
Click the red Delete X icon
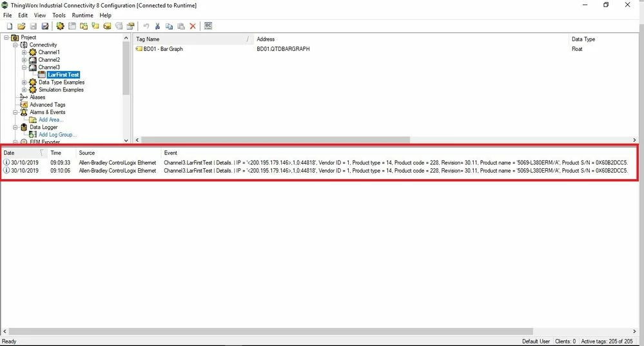193,26
